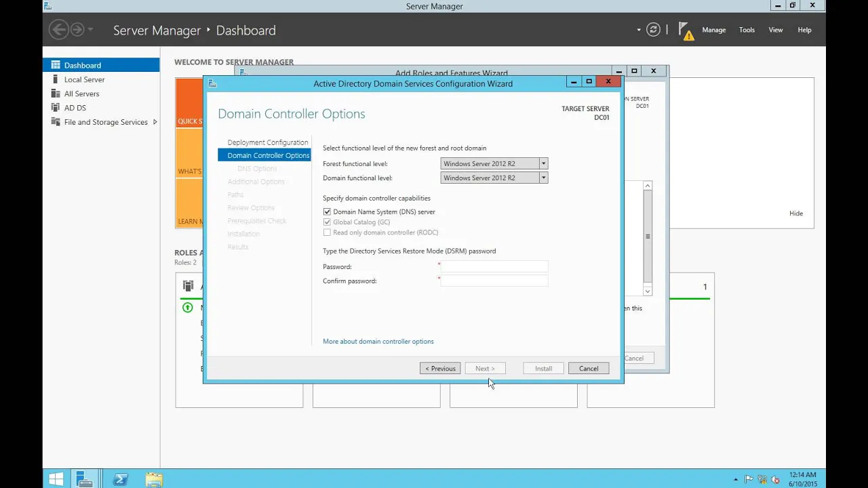Image resolution: width=868 pixels, height=488 pixels.
Task: Cancel the AD DS Configuration Wizard
Action: (x=589, y=369)
